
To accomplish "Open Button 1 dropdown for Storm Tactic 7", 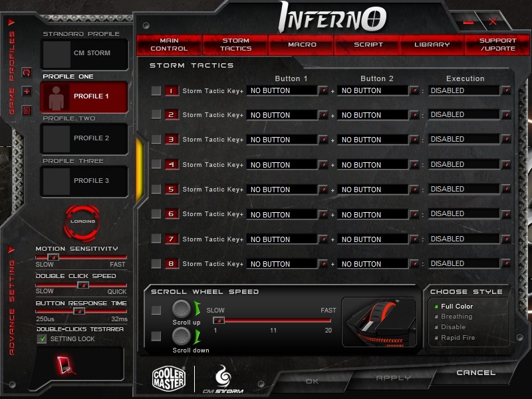I will pyautogui.click(x=323, y=239).
